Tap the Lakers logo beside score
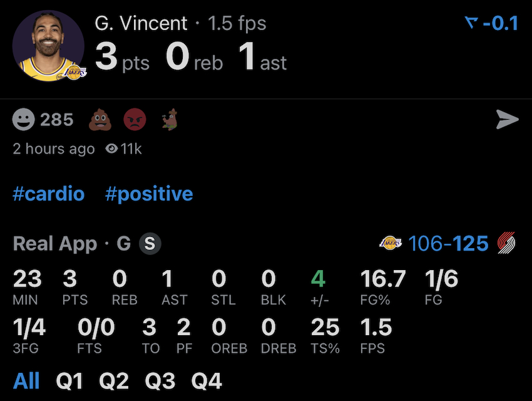The height and width of the screenshot is (401, 532). point(391,243)
